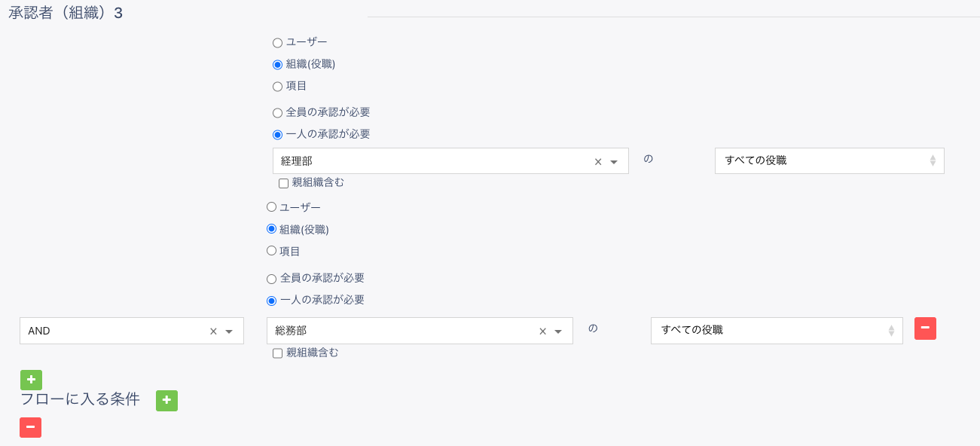Expand the 総務部 organization dropdown arrow
The image size is (980, 446).
pyautogui.click(x=558, y=331)
